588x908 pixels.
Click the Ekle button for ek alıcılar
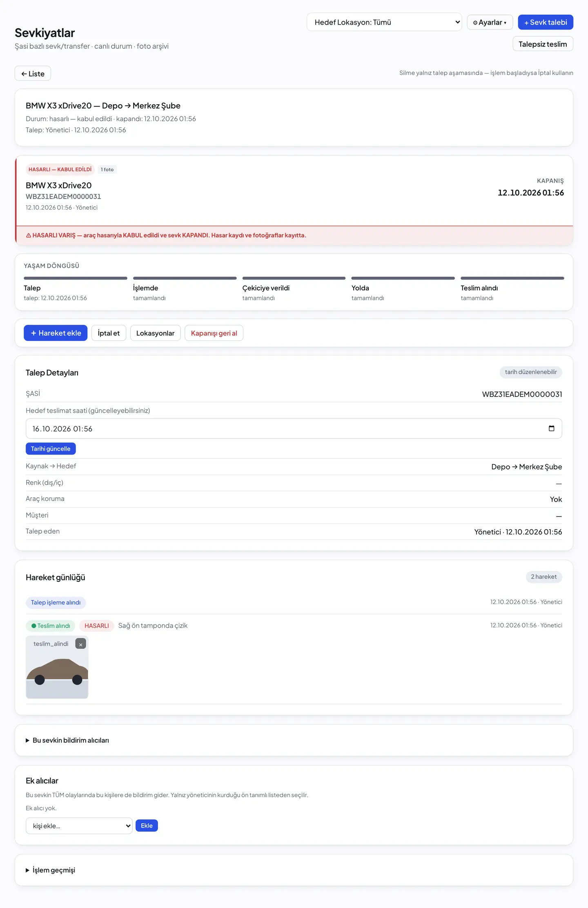coord(147,825)
